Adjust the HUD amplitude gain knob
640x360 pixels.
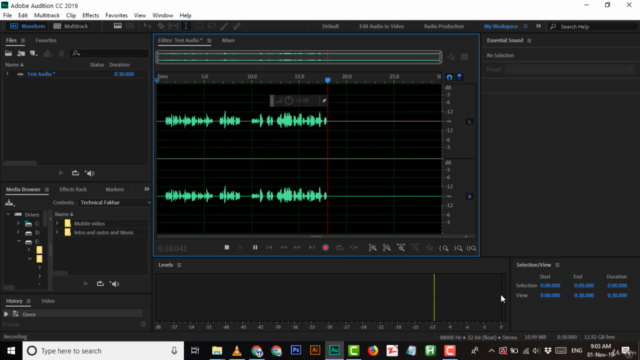(x=289, y=100)
